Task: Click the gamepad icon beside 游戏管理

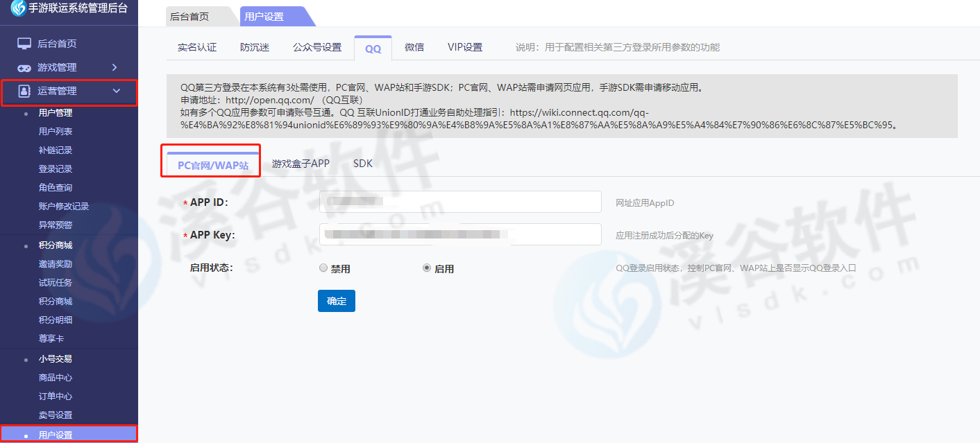Action: [x=24, y=68]
